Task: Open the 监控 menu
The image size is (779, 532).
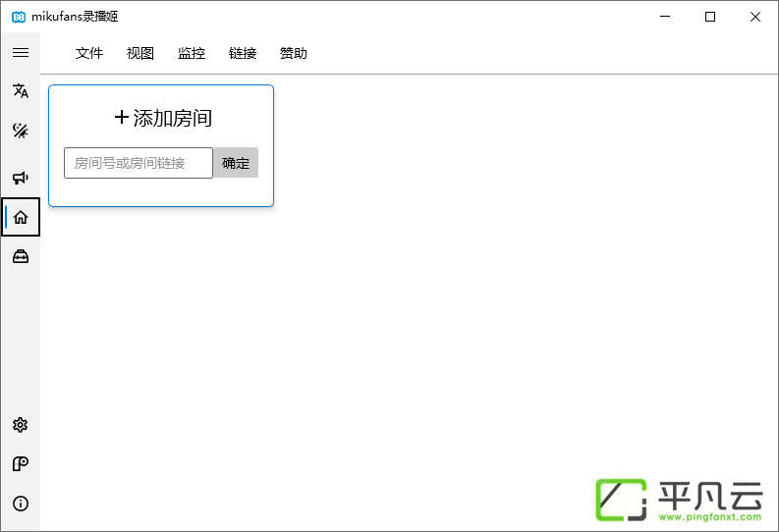Action: pos(192,53)
